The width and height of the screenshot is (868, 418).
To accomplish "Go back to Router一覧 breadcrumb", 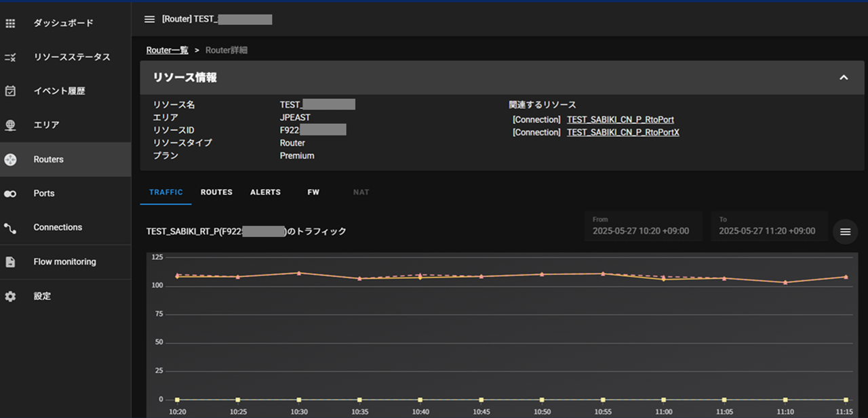I will (167, 50).
